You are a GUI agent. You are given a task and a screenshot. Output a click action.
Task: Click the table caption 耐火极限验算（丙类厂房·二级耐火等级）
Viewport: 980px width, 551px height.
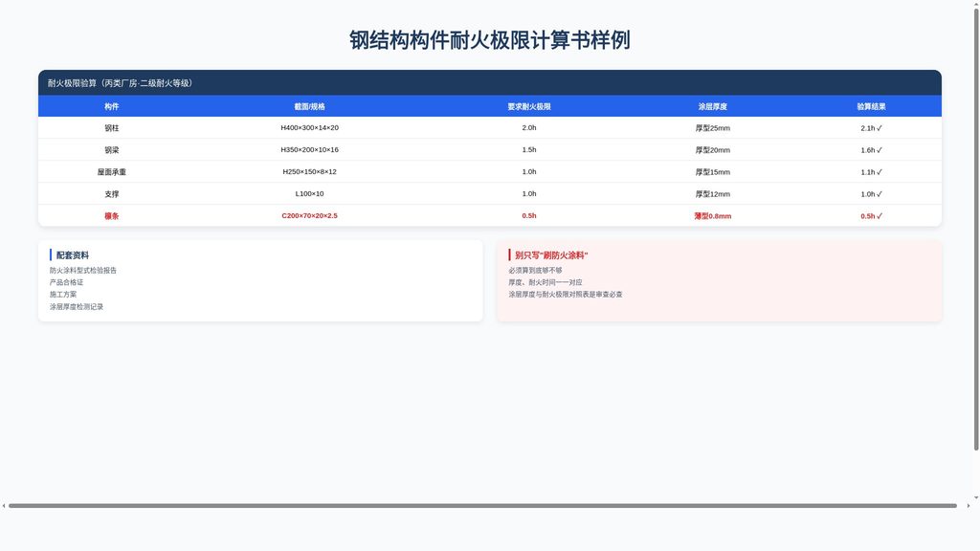pyautogui.click(x=120, y=83)
